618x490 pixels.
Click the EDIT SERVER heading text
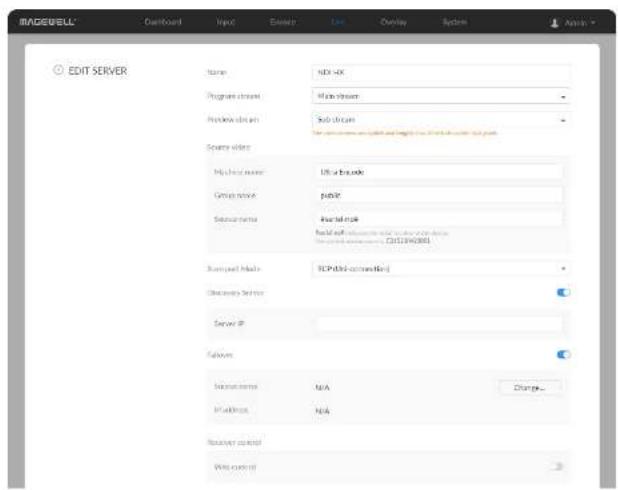coord(98,71)
